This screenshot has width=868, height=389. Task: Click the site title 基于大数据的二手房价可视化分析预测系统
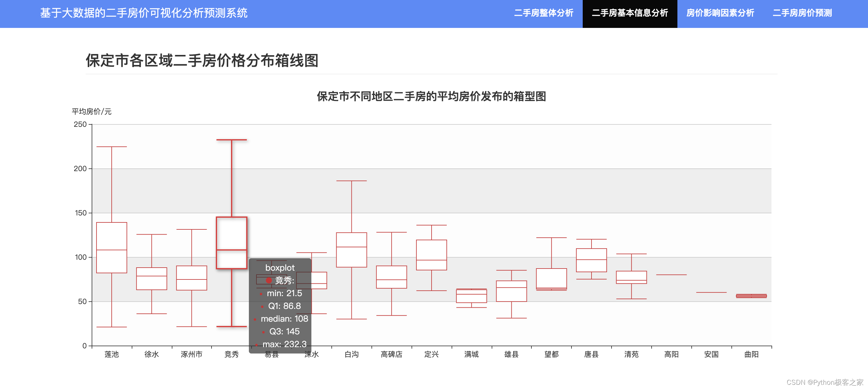(x=144, y=13)
